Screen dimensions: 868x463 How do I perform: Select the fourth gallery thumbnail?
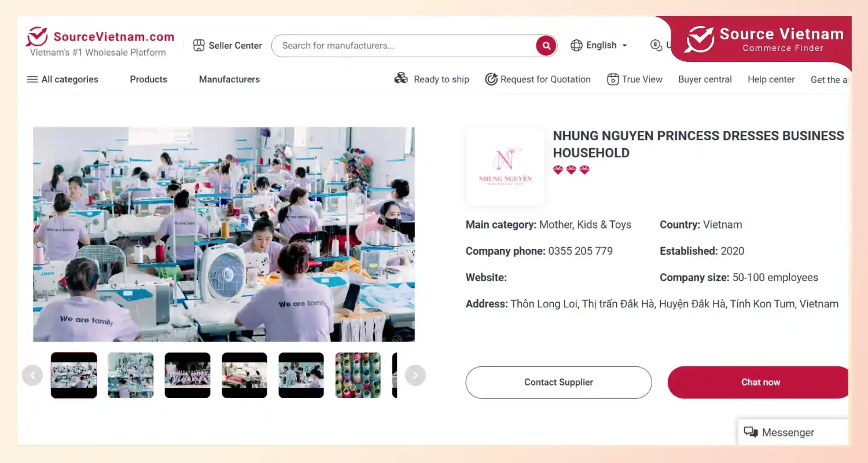point(244,376)
